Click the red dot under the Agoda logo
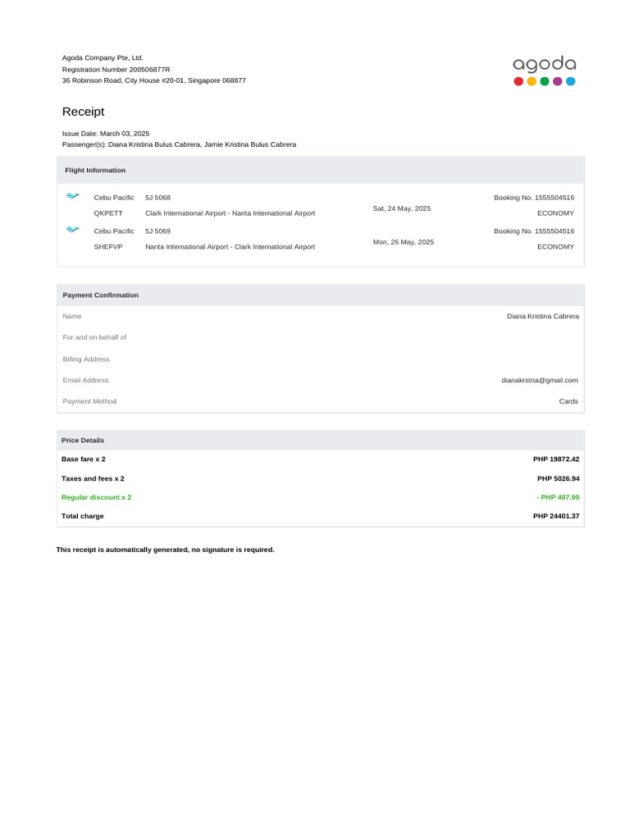630x840 pixels. coord(518,81)
